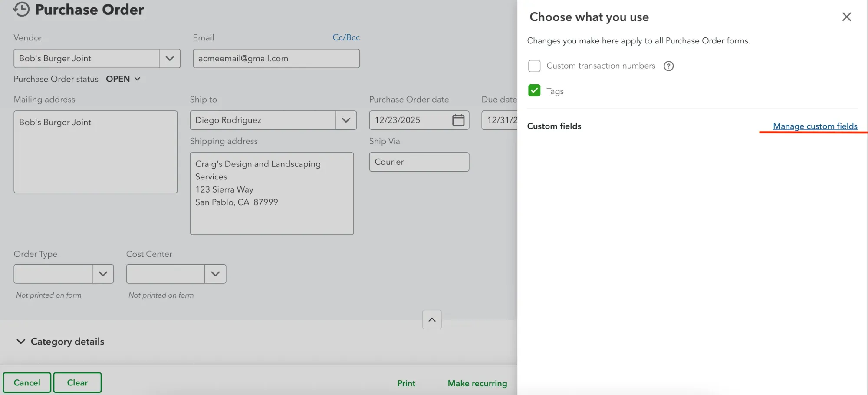Collapse the form header with the chevron button
This screenshot has height=395, width=868.
pyautogui.click(x=431, y=319)
